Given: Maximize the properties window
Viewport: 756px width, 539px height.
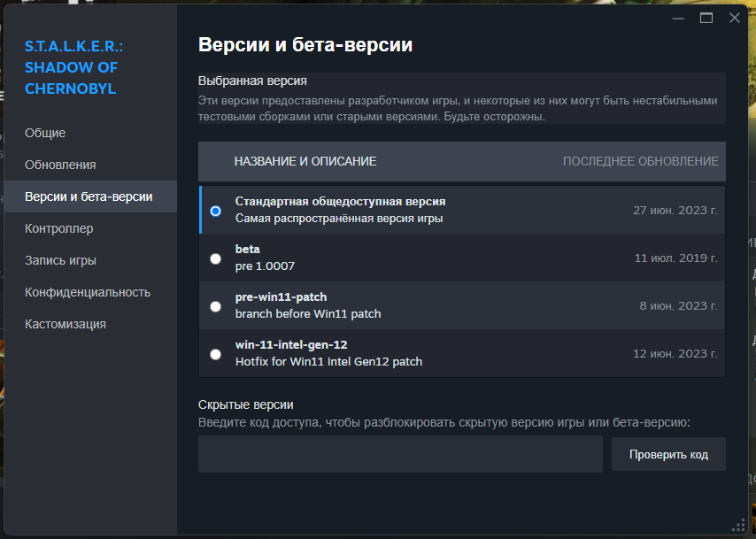Looking at the screenshot, I should pyautogui.click(x=706, y=19).
